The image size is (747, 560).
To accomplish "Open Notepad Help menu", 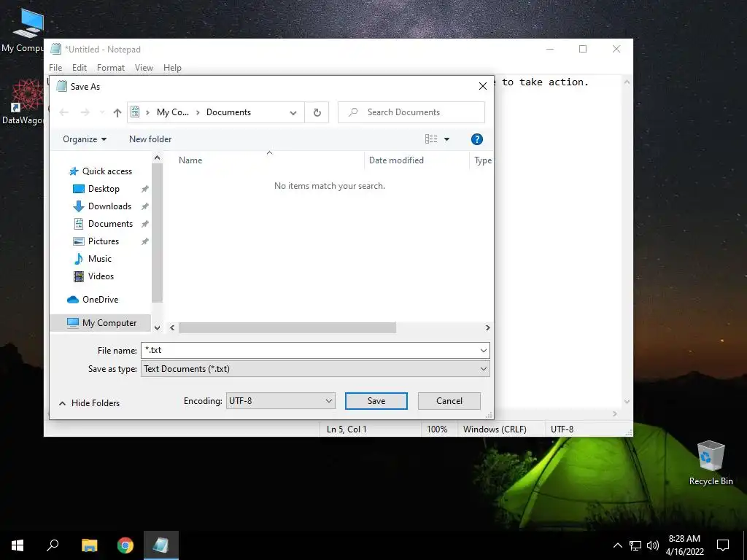I will coord(172,68).
